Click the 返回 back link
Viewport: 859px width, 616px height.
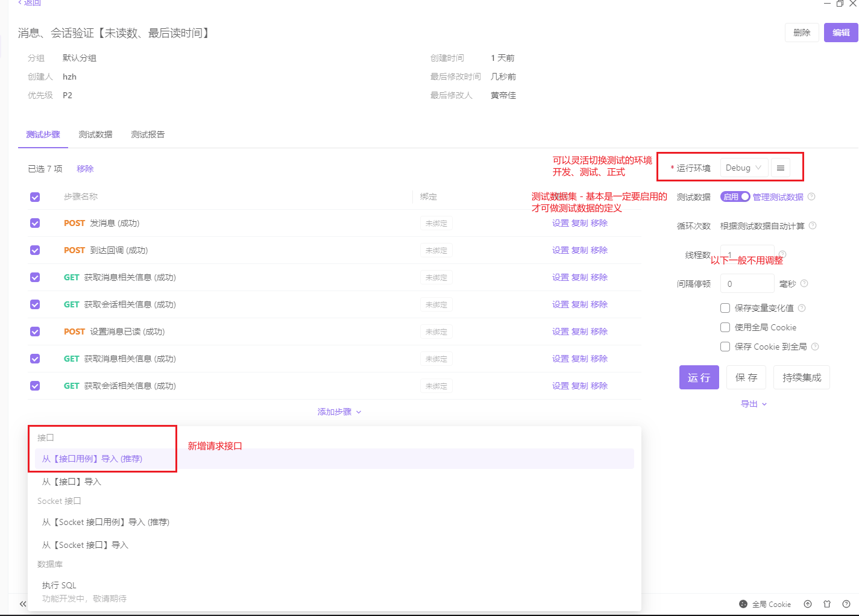(29, 3)
